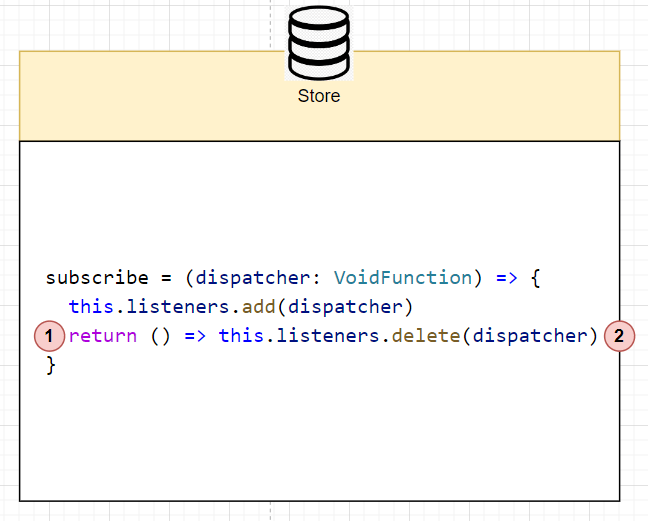
Task: Select the red circle marker numbered 1
Action: click(x=50, y=336)
